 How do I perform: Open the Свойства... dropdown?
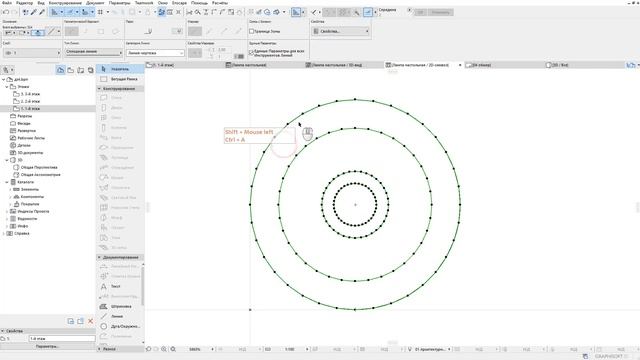[341, 31]
